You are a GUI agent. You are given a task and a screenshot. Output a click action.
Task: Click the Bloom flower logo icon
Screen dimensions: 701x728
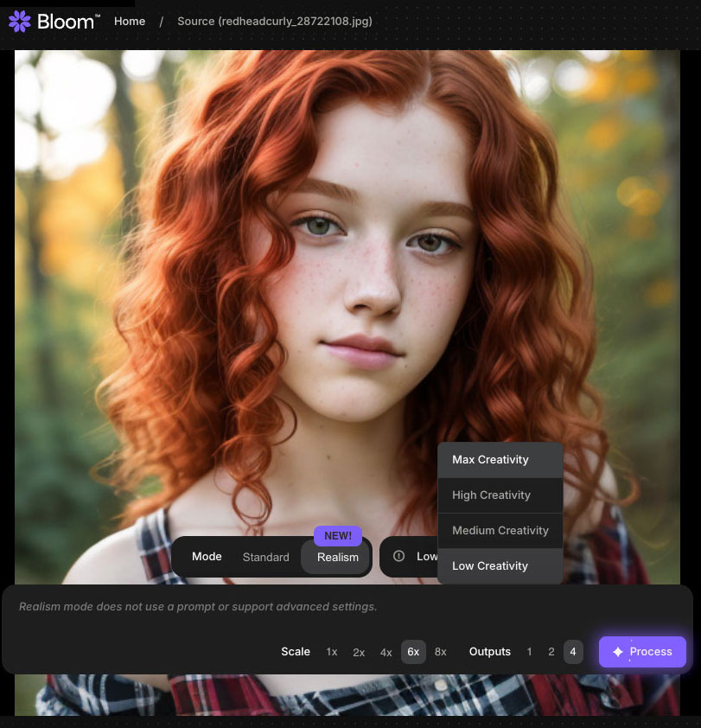19,22
